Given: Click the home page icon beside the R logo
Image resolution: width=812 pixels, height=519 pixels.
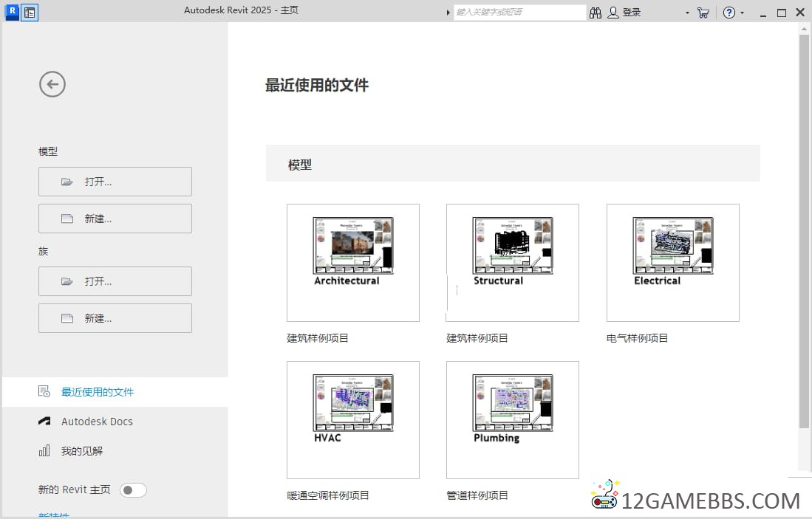Looking at the screenshot, I should pos(30,13).
